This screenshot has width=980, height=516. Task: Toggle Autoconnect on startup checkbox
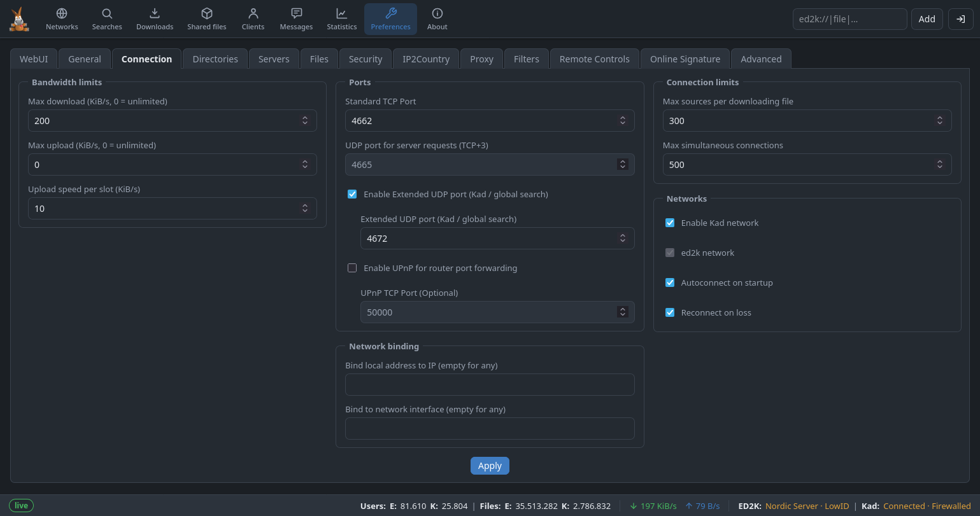point(670,282)
